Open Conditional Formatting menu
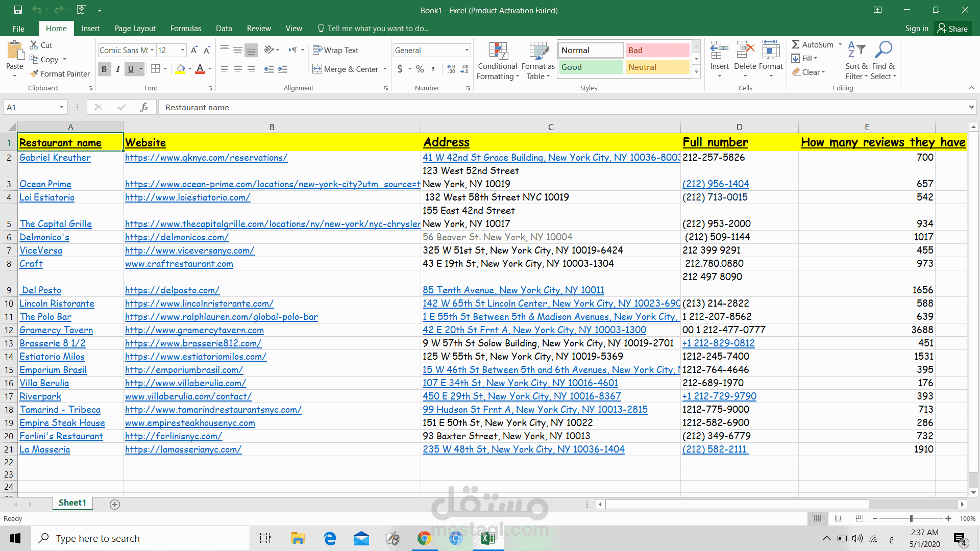Viewport: 980px width, 551px height. 498,61
